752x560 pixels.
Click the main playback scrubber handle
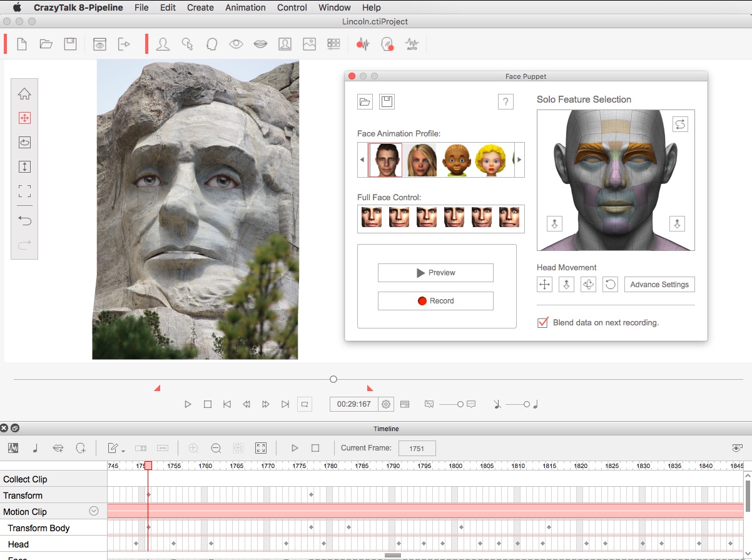point(333,379)
